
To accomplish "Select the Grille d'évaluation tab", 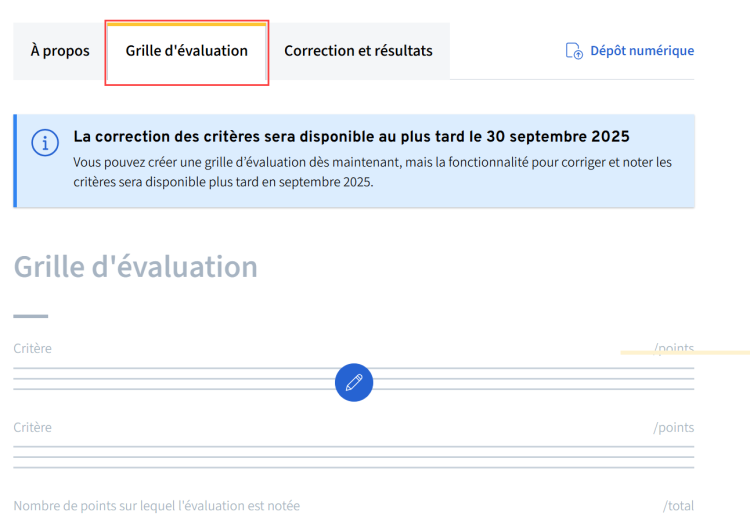I will [x=187, y=51].
